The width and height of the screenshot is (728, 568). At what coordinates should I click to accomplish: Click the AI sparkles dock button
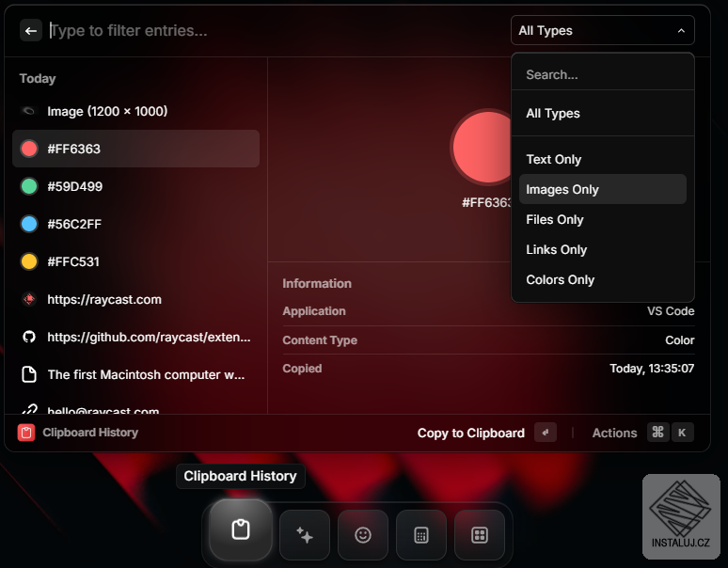coord(305,535)
